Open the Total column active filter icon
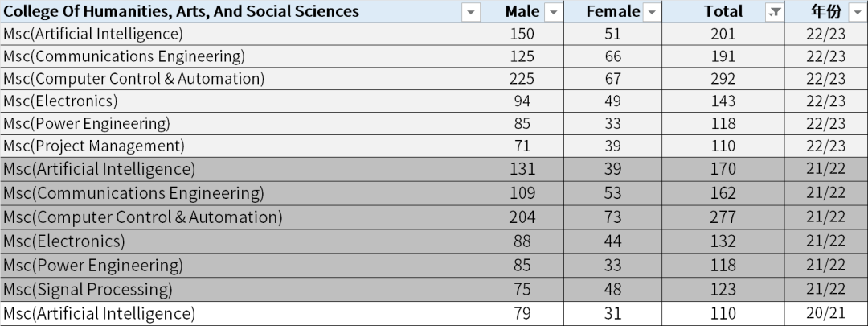The image size is (868, 326). 775,12
